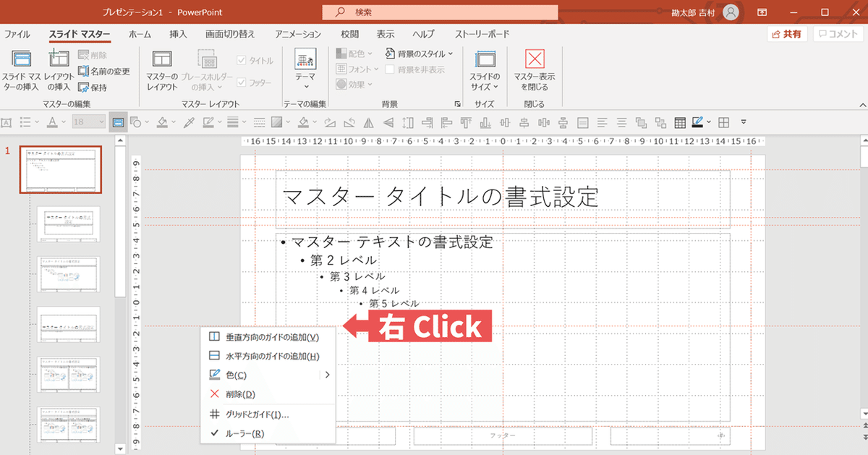Click the コメント (Comments) button

point(838,34)
